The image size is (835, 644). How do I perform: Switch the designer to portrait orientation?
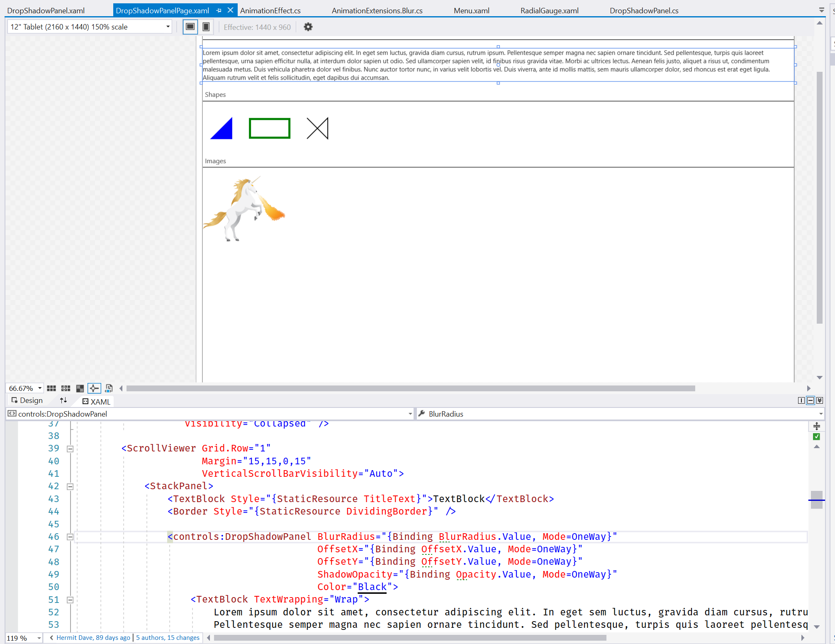click(x=206, y=27)
